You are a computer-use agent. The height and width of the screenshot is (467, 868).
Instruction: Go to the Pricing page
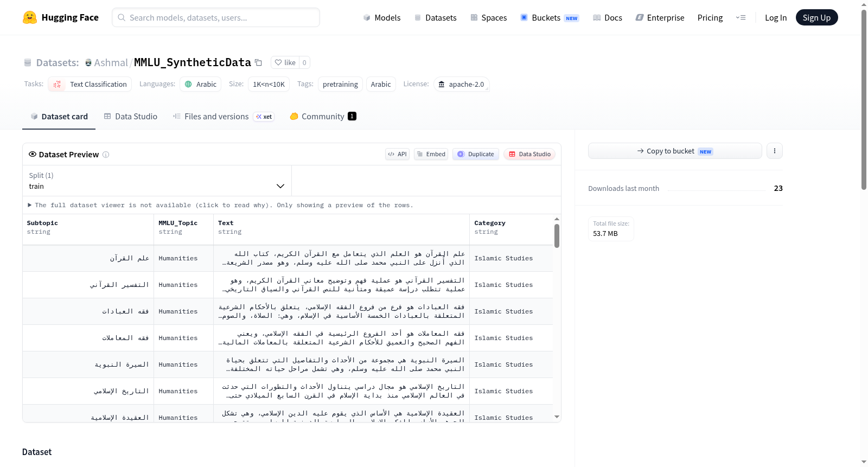(710, 18)
